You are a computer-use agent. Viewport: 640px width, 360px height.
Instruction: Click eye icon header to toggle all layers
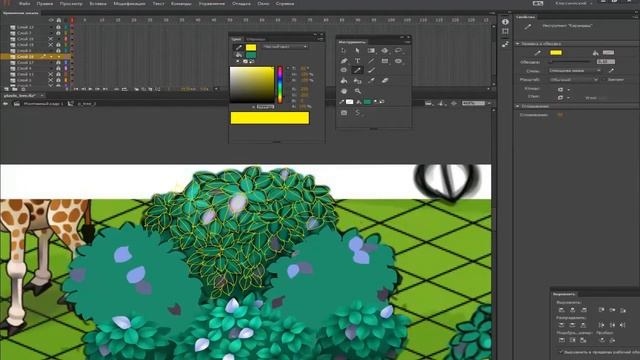pos(51,20)
